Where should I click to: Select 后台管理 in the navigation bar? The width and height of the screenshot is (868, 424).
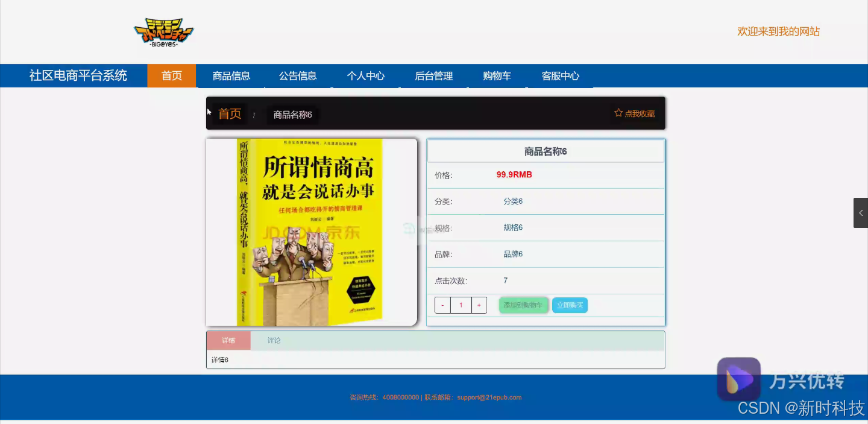coord(434,76)
